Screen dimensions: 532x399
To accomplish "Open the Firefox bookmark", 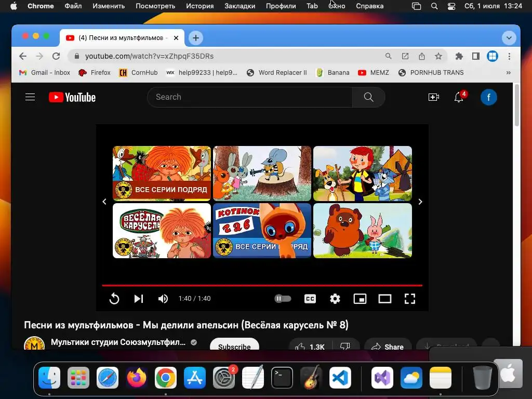I will tap(95, 73).
